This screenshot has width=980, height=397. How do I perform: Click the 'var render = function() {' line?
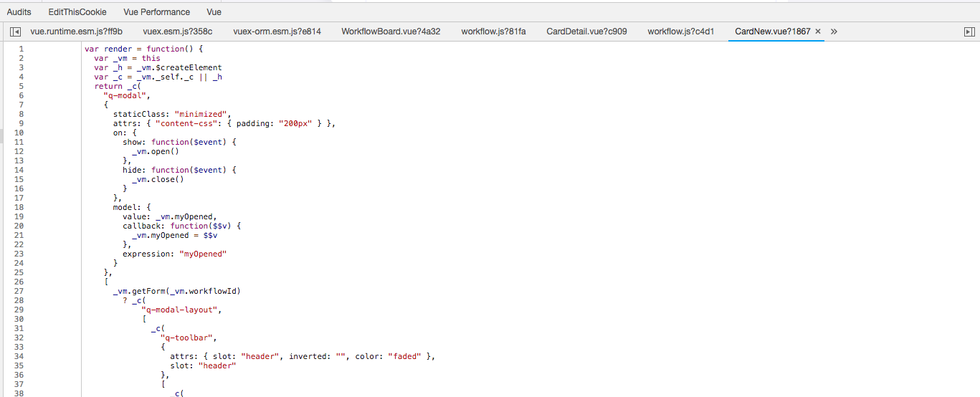144,49
